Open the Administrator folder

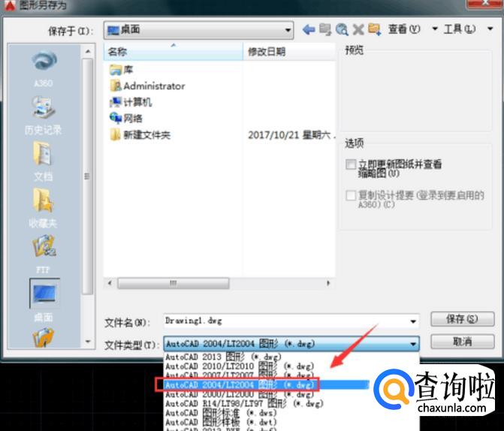pyautogui.click(x=147, y=86)
